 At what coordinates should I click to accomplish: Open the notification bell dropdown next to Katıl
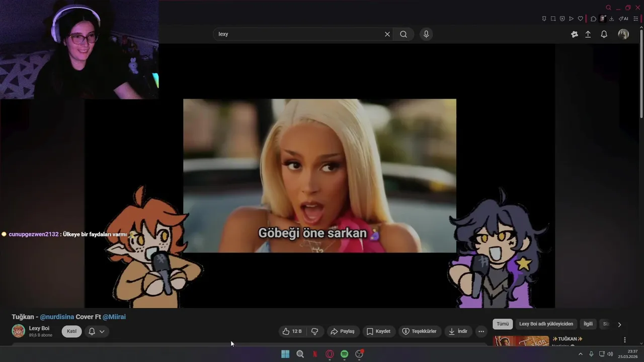pos(97,331)
